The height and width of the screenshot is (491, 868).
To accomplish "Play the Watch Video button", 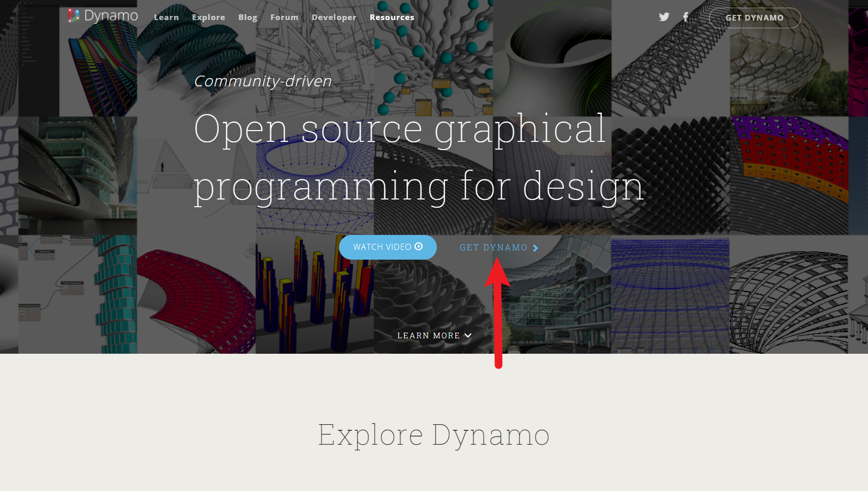I will coord(388,247).
